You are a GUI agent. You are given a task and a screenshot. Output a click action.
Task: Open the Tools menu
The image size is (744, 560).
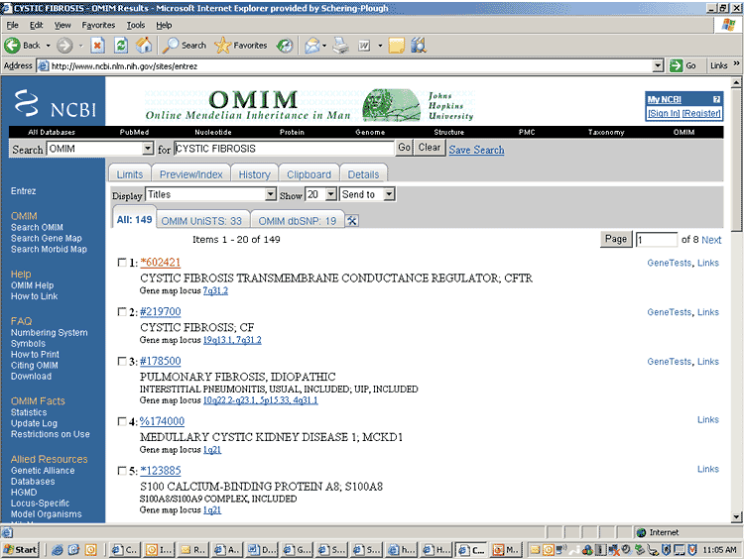point(136,25)
